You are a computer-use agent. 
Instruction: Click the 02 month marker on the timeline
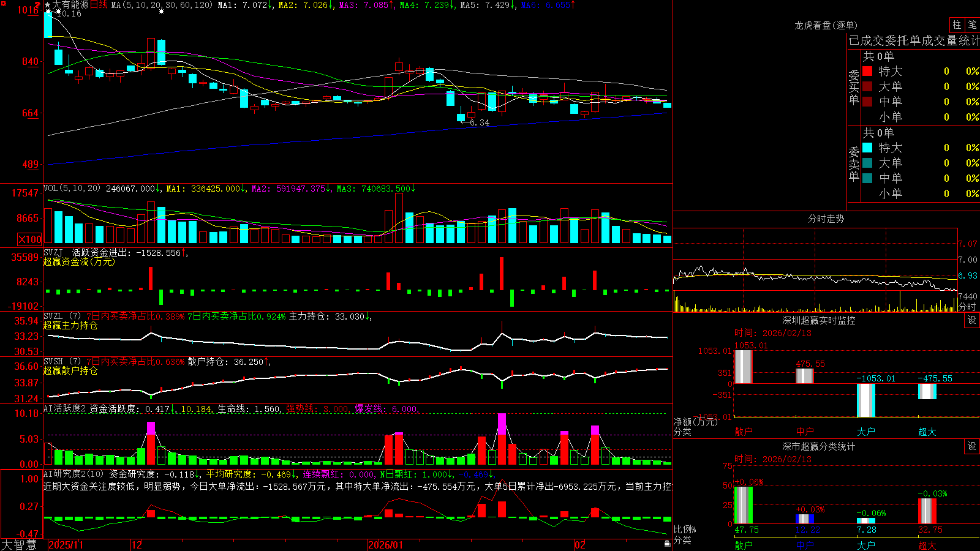[x=580, y=545]
